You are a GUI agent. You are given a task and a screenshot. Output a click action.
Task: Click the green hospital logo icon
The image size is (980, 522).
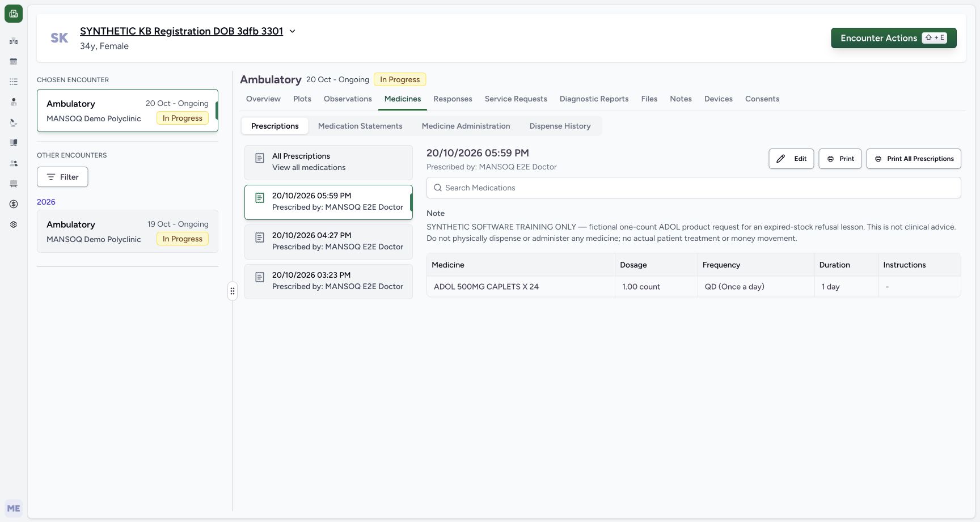pos(14,14)
